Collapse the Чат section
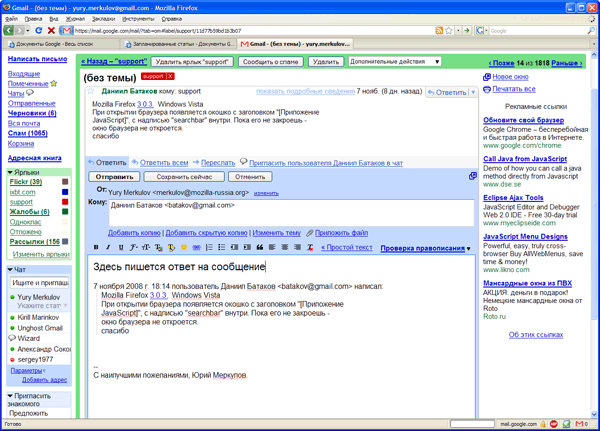This screenshot has height=431, width=600. tap(10, 269)
